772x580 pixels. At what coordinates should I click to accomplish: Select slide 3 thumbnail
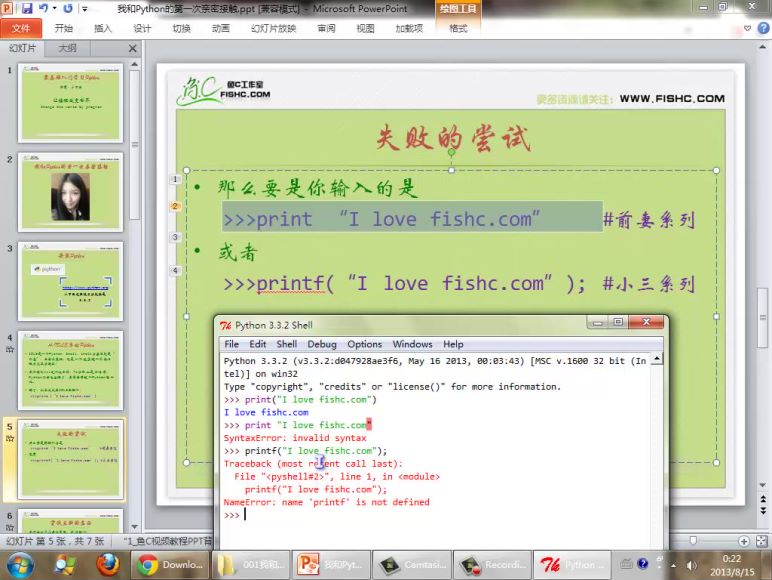tap(70, 281)
